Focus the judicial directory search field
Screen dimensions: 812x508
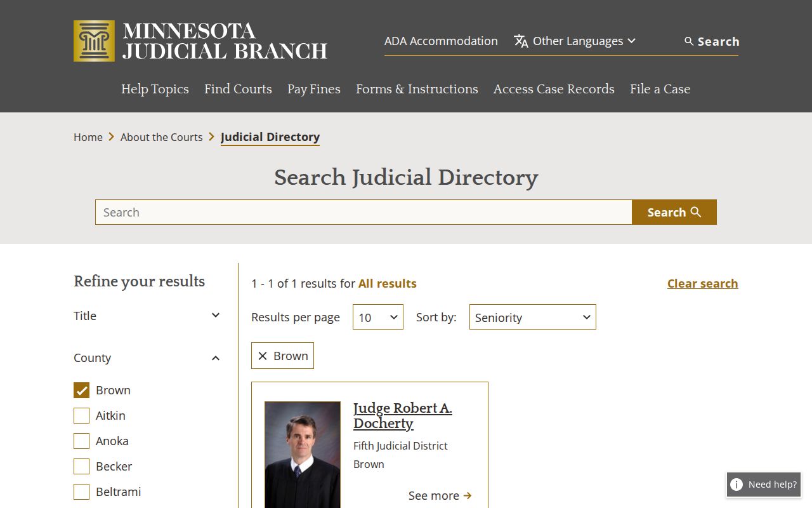363,212
